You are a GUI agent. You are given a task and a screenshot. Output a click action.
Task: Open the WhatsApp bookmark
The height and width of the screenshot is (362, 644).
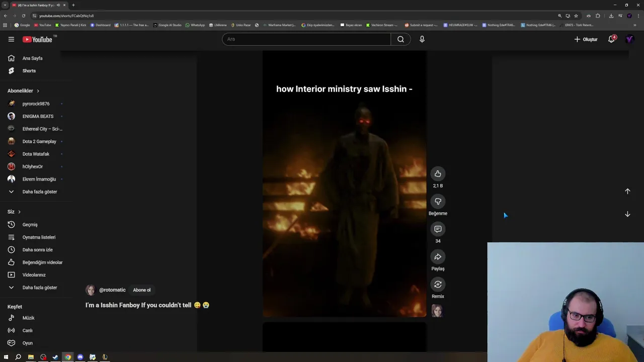pos(195,25)
